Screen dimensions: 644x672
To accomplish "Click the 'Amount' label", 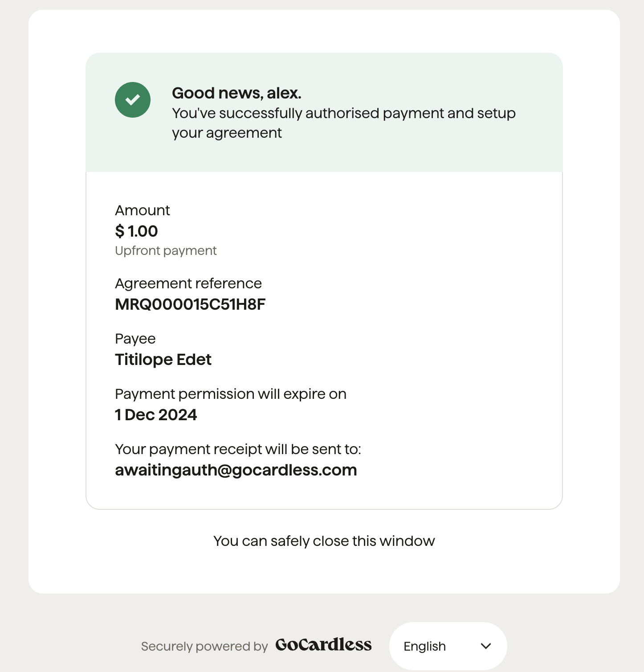I will pos(143,210).
